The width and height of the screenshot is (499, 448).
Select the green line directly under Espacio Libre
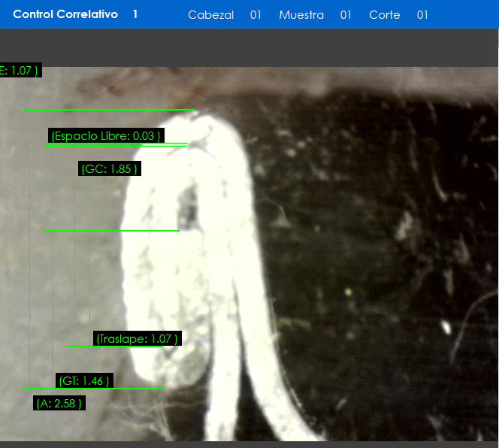pyautogui.click(x=116, y=144)
